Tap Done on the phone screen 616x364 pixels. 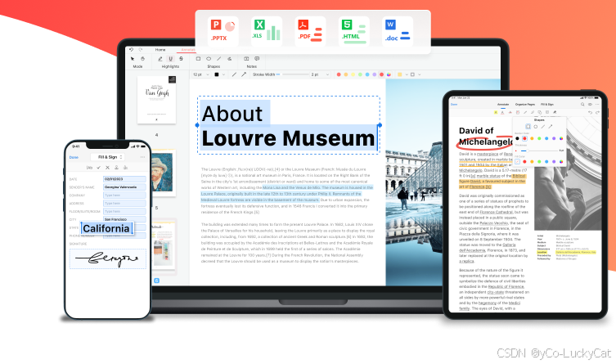pos(74,157)
